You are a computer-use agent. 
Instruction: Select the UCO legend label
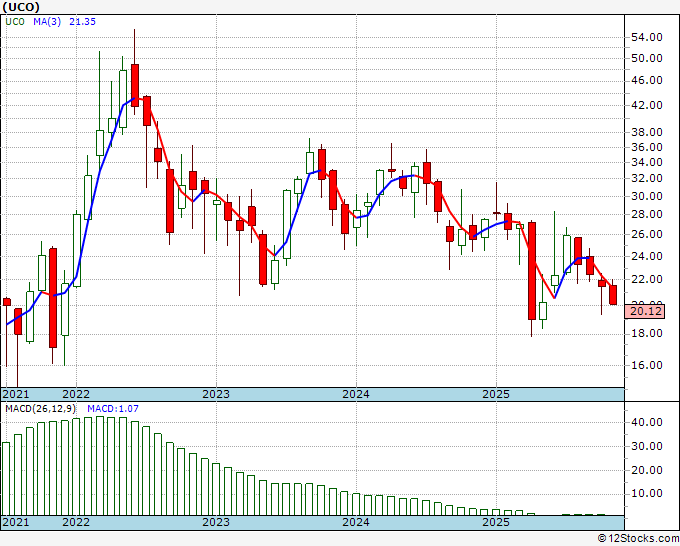click(x=17, y=22)
